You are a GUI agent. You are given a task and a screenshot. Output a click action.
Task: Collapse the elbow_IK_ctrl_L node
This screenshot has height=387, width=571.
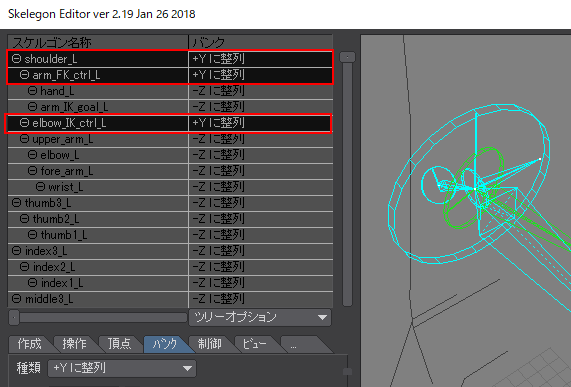tap(24, 123)
